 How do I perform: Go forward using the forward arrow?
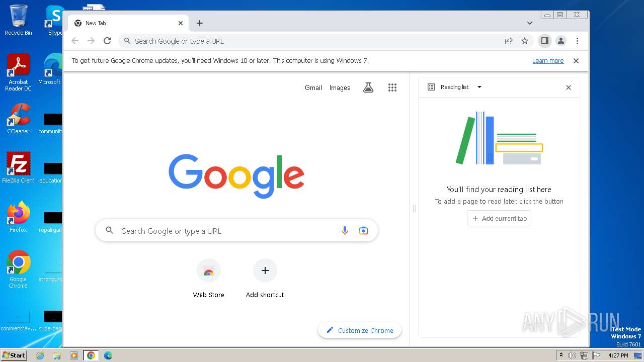click(x=91, y=41)
